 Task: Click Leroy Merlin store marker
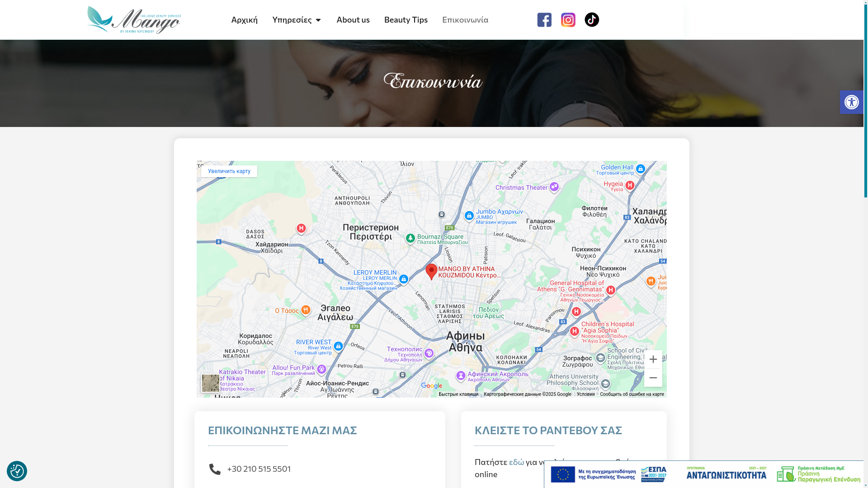(404, 280)
